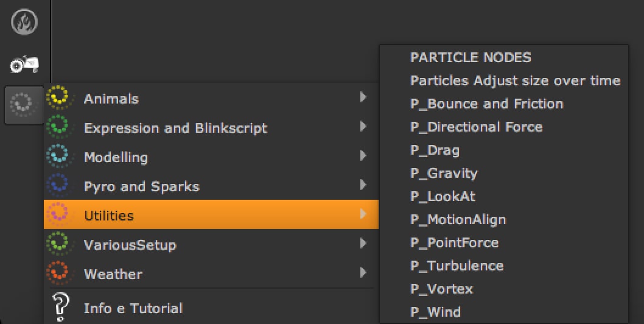Click the tractor icon in the sidebar

pos(24,63)
